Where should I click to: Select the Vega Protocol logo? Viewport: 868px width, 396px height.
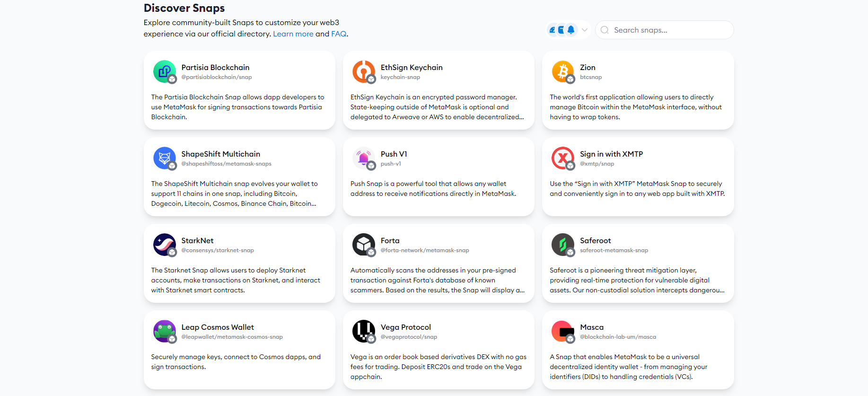point(364,331)
